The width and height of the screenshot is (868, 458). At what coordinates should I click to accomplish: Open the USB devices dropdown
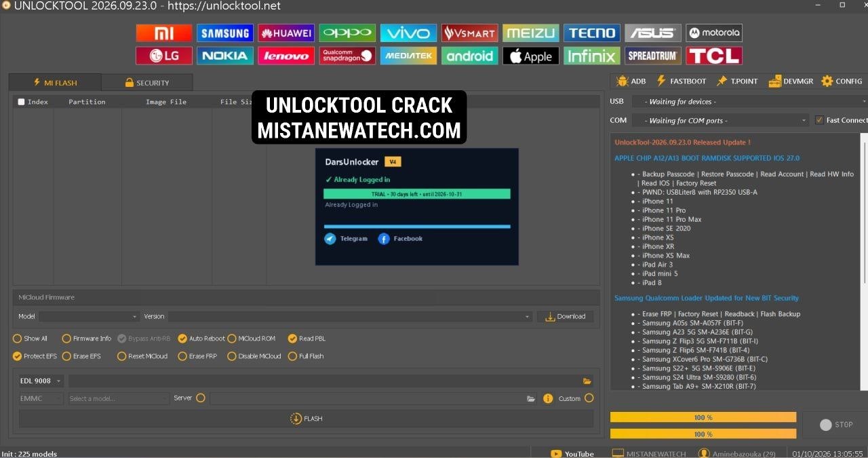click(x=749, y=101)
